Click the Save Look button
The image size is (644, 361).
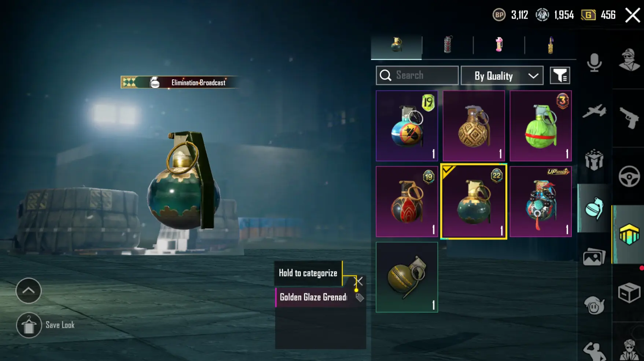tap(45, 325)
